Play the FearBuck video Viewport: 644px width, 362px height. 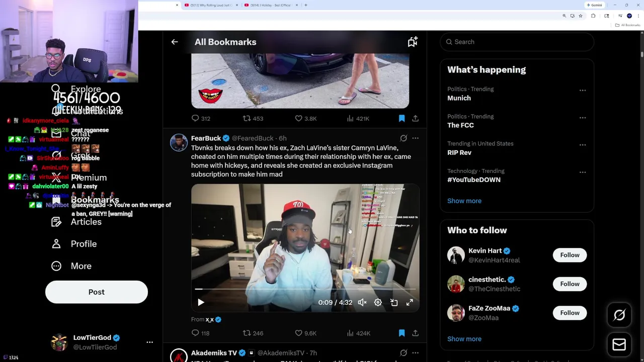[x=201, y=302]
